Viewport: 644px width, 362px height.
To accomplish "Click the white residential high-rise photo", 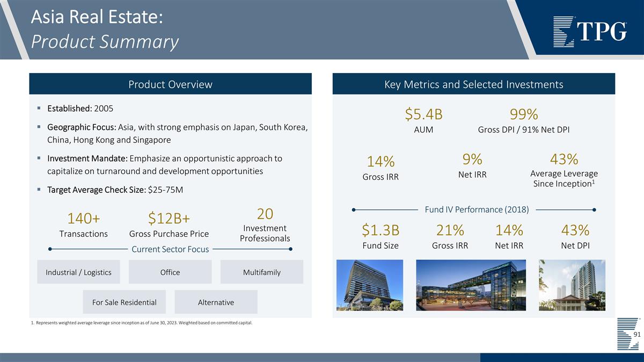I will [572, 285].
